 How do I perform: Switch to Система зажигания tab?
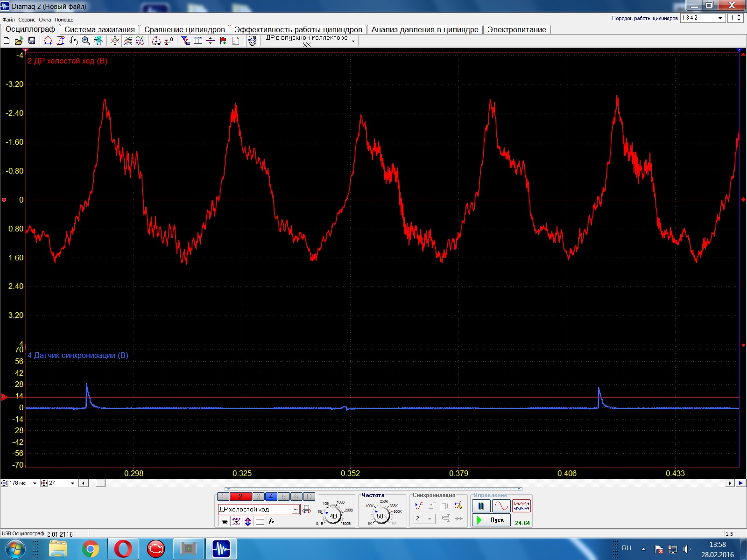tap(99, 29)
